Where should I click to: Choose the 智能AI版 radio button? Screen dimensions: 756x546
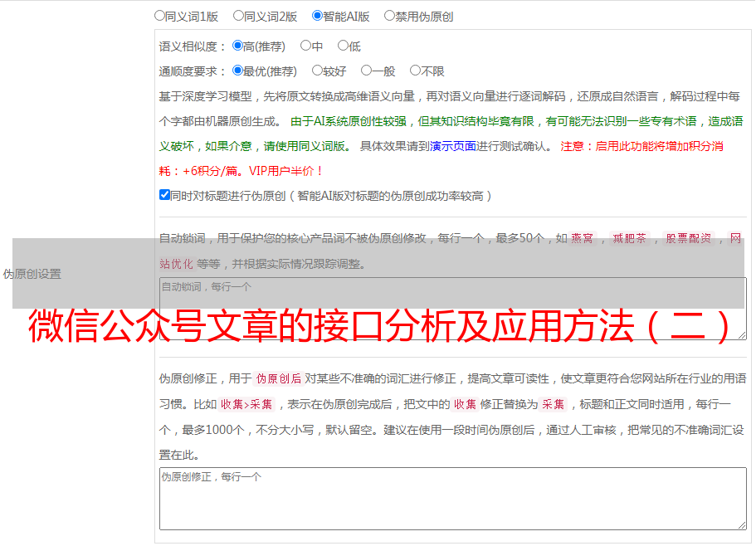click(x=317, y=16)
